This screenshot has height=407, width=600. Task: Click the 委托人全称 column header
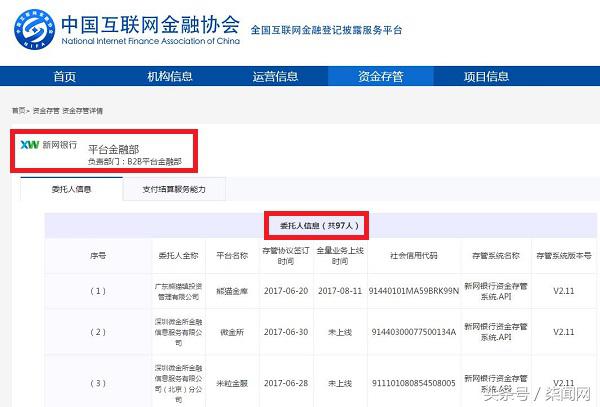[178, 256]
